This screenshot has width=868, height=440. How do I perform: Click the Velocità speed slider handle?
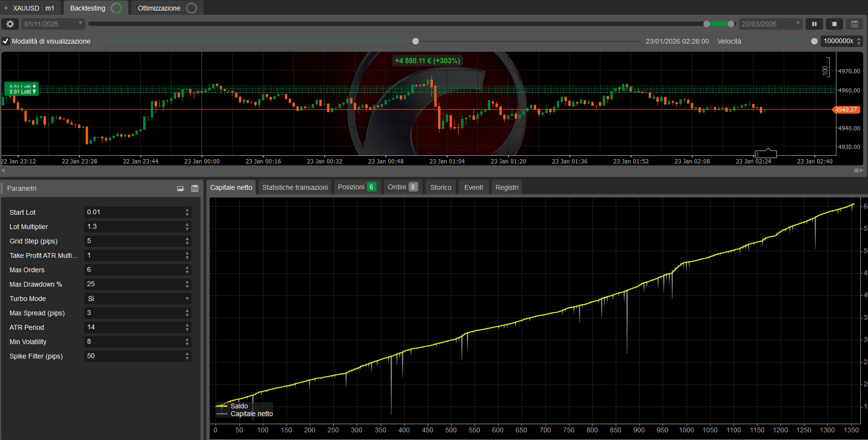pos(814,41)
